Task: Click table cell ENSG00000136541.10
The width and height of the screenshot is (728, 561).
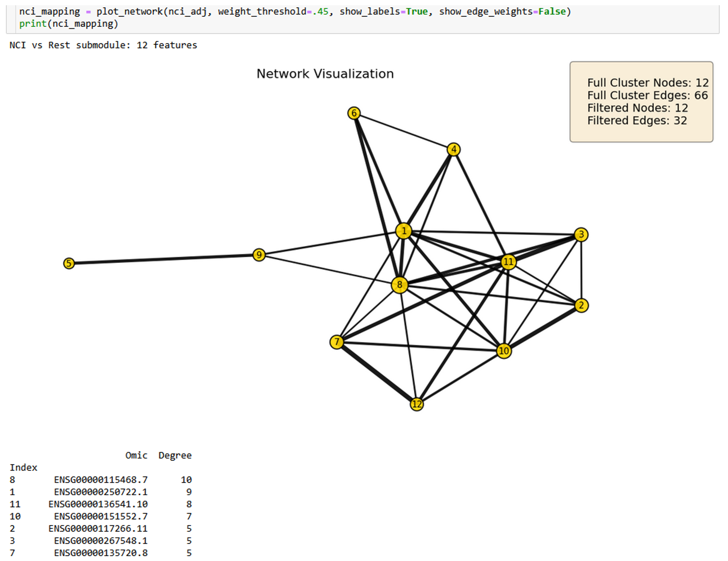Action: tap(98, 504)
